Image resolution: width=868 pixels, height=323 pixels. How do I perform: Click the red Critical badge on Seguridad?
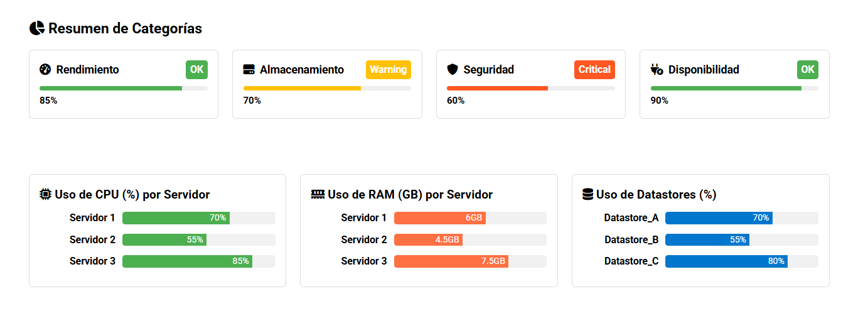tap(594, 70)
